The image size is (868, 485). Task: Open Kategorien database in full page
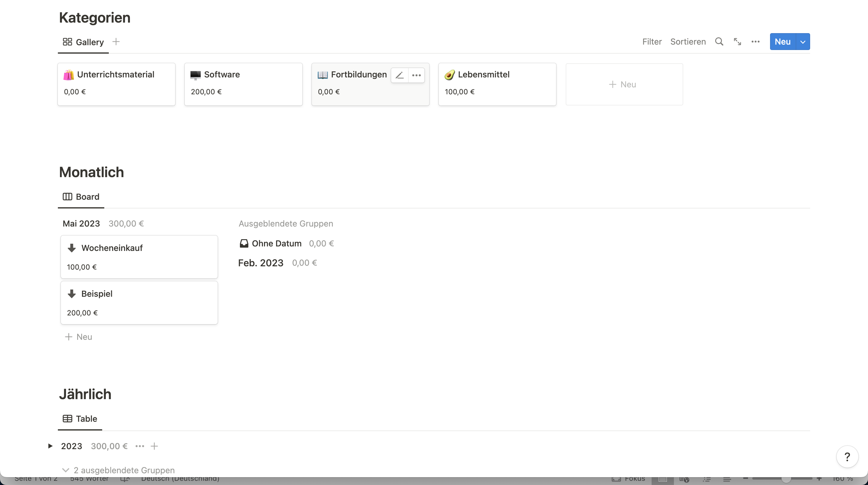coord(737,42)
